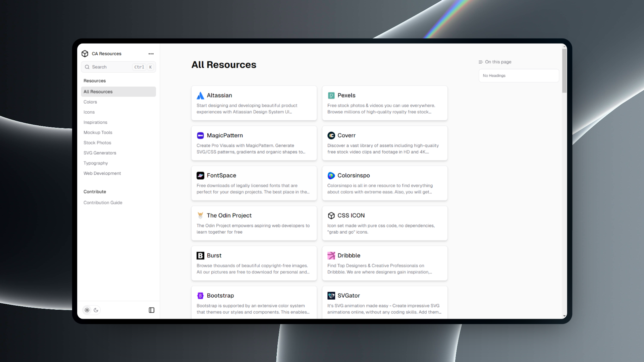Open The Odin Project card
This screenshot has width=644, height=362.
tap(254, 223)
